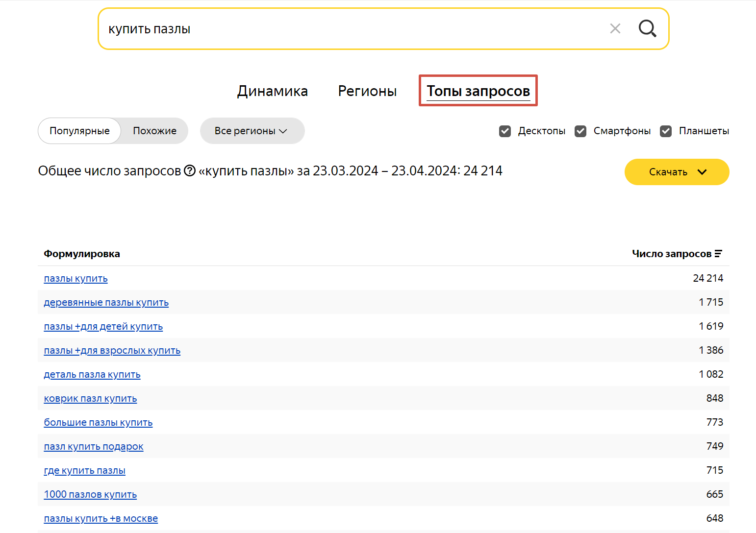This screenshot has width=756, height=533.
Task: Select the Топы запросов tab
Action: click(478, 91)
